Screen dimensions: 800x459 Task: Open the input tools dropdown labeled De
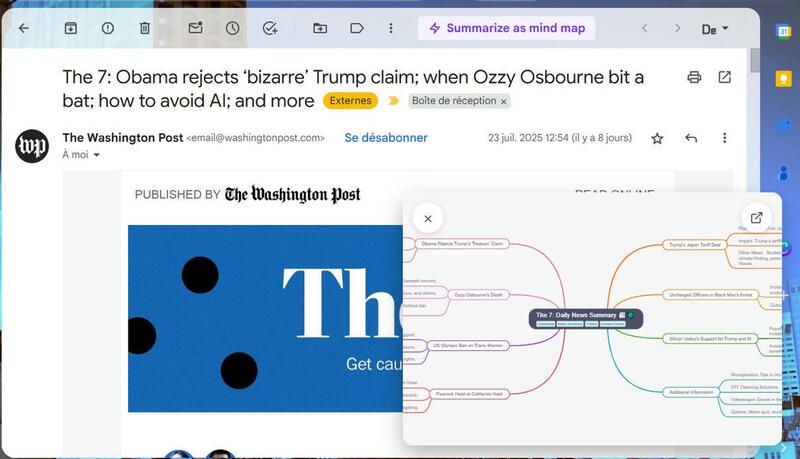(715, 29)
